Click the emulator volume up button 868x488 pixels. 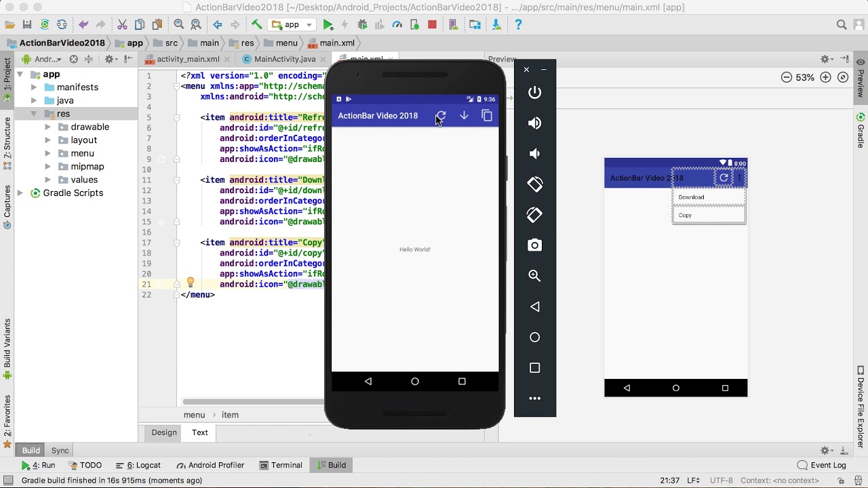point(535,123)
